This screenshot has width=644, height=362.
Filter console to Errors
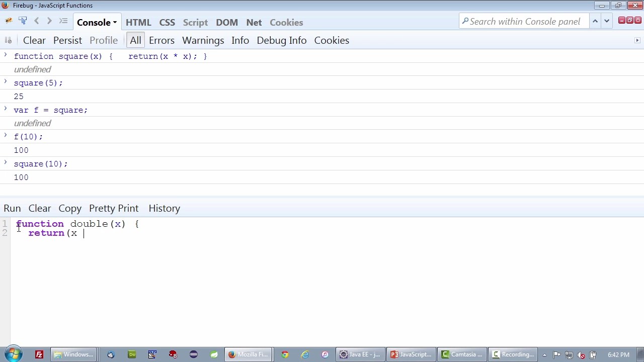pos(162,40)
